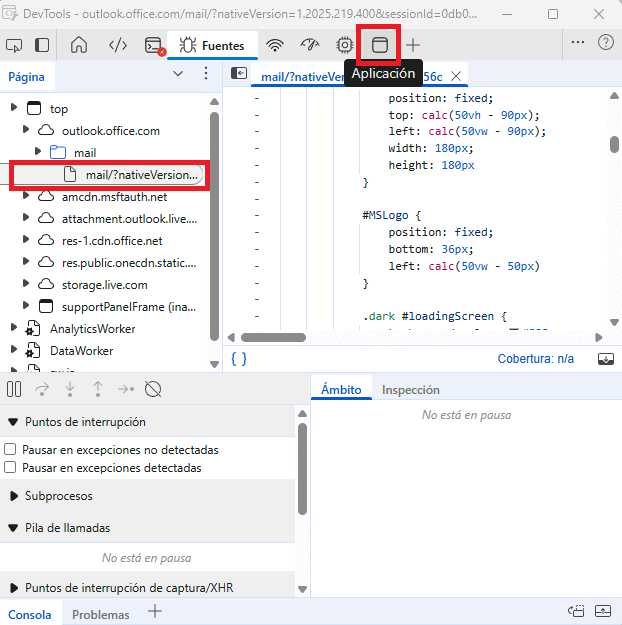The image size is (622, 625).
Task: Open the Network wifi-icon tool
Action: tap(275, 45)
